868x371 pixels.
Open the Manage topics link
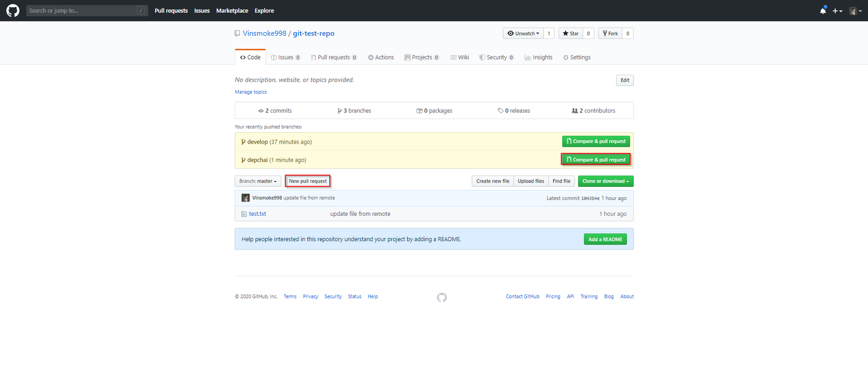tap(250, 92)
